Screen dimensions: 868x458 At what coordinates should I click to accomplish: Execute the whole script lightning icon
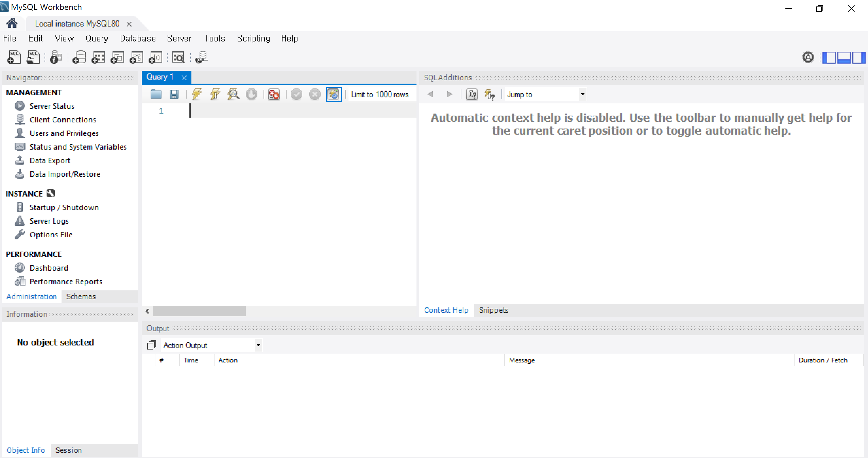click(197, 94)
